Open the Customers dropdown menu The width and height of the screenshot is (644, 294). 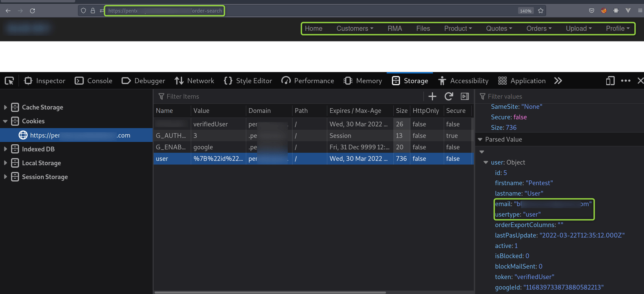point(355,29)
